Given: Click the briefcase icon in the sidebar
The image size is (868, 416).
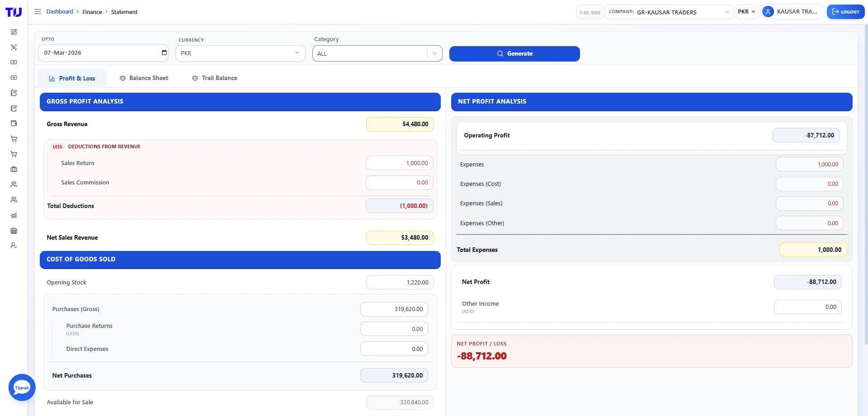Looking at the screenshot, I should click(x=14, y=169).
